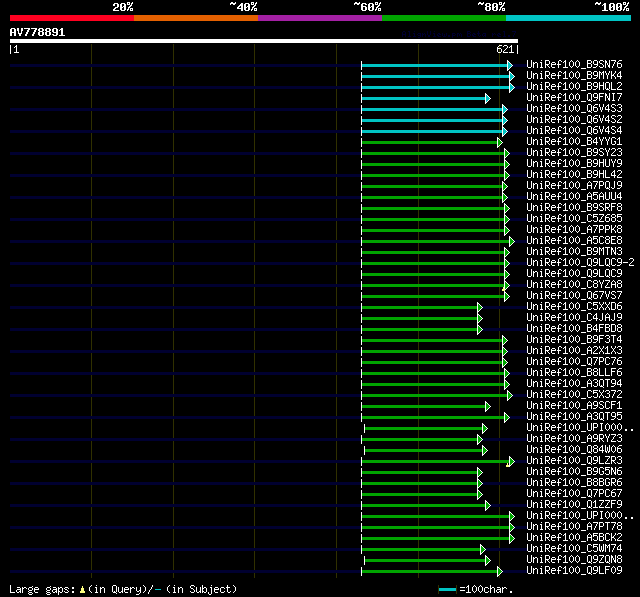This screenshot has height=597, width=640.
Task: Click the ~60% label above the legend
Action: pos(367,7)
